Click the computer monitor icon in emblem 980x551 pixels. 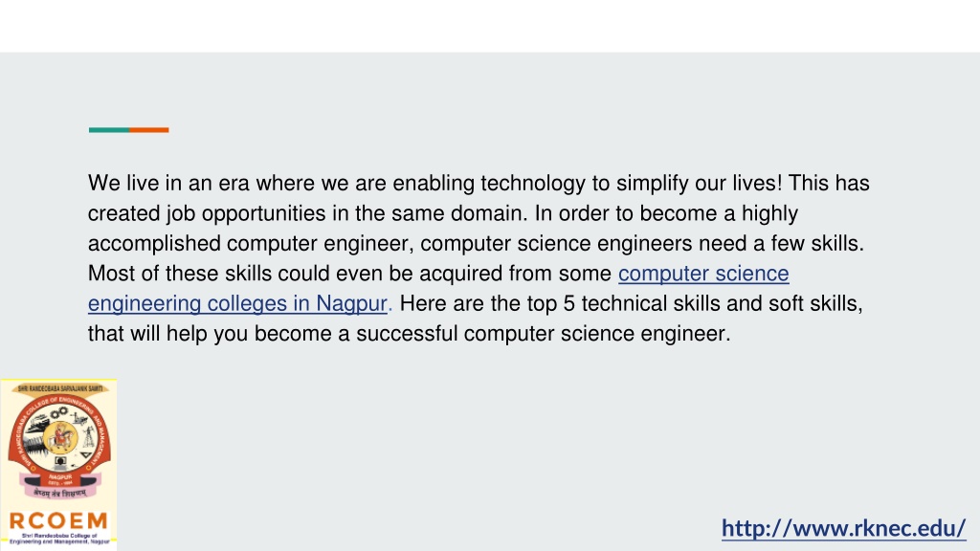[x=60, y=462]
